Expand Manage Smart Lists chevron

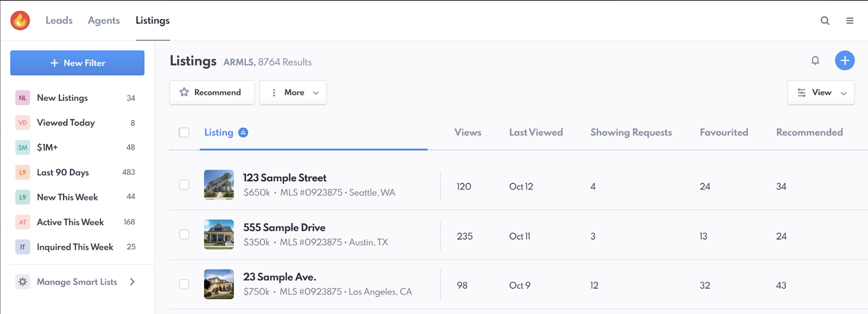click(132, 282)
